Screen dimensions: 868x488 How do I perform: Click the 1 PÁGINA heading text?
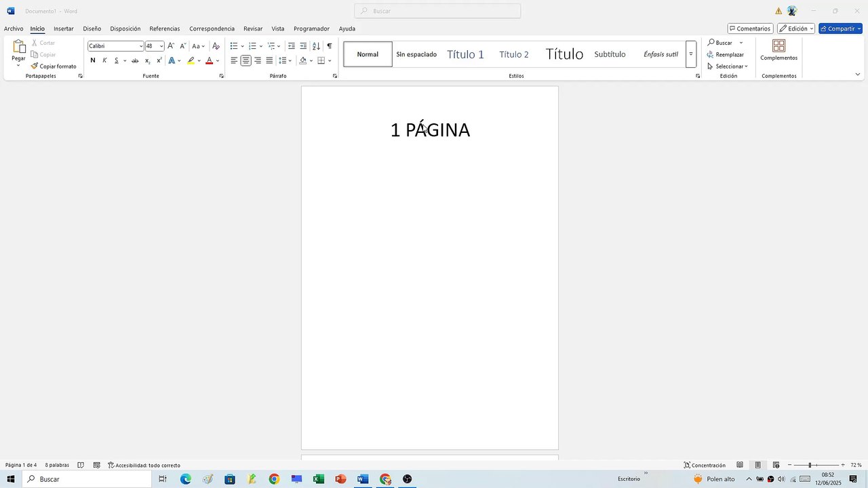tap(430, 130)
